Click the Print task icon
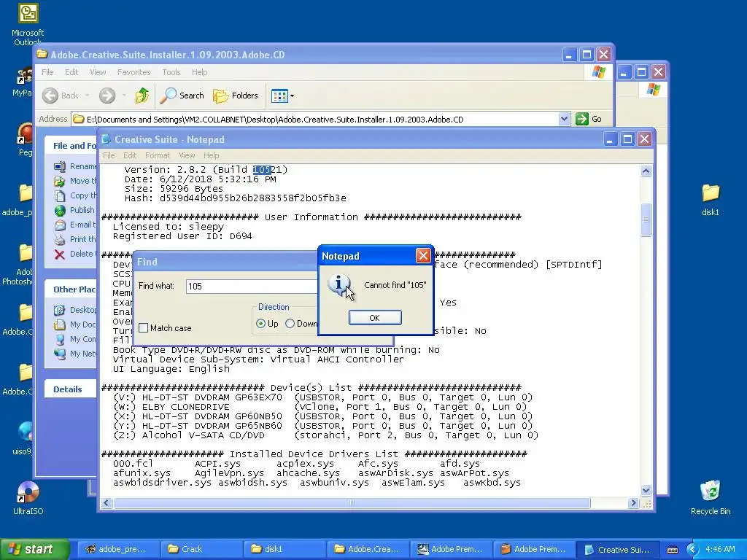The width and height of the screenshot is (747, 560). [x=60, y=239]
